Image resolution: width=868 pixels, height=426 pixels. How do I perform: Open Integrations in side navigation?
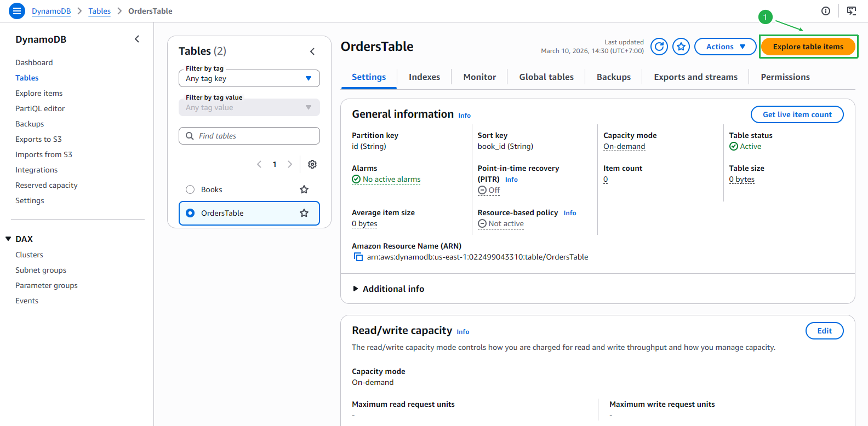[x=36, y=170]
